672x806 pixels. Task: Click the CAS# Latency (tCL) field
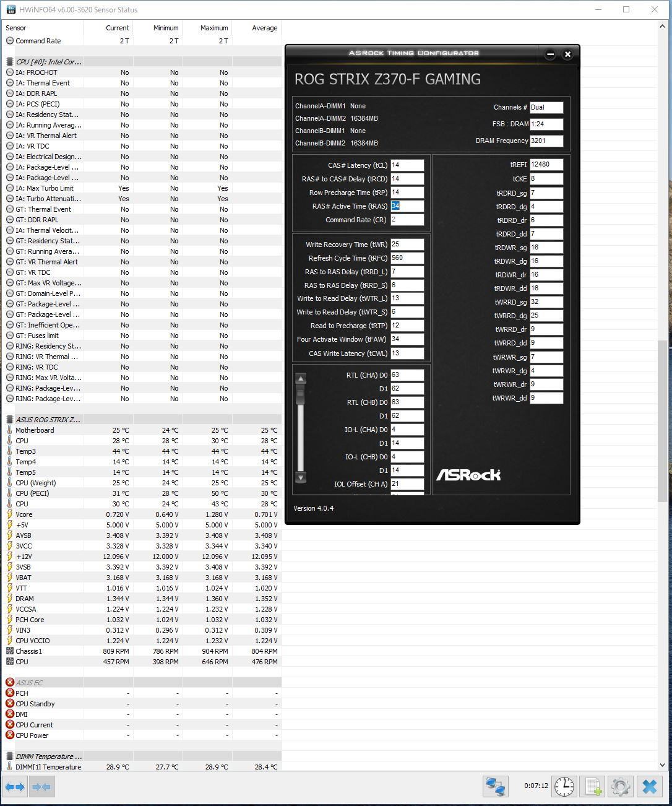click(x=407, y=165)
